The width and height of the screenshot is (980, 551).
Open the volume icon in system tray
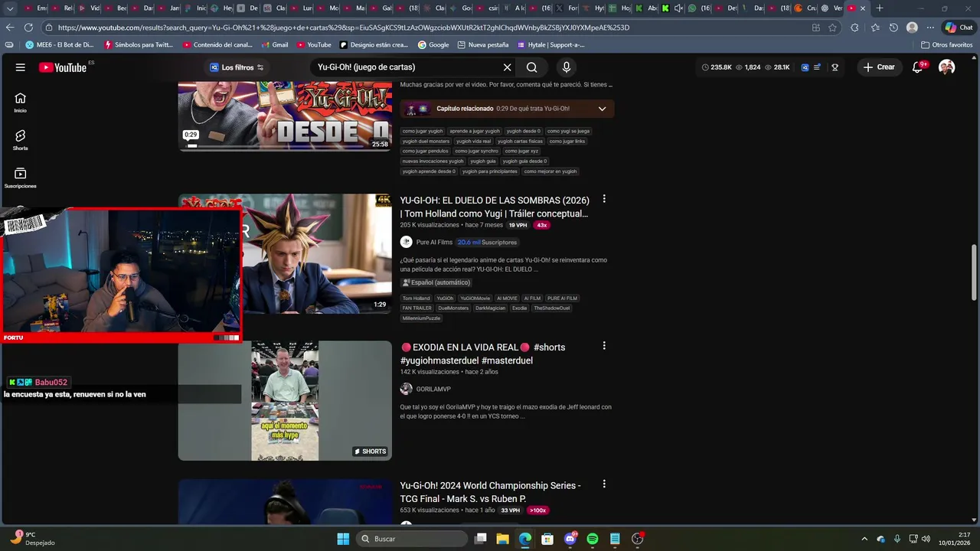point(926,539)
